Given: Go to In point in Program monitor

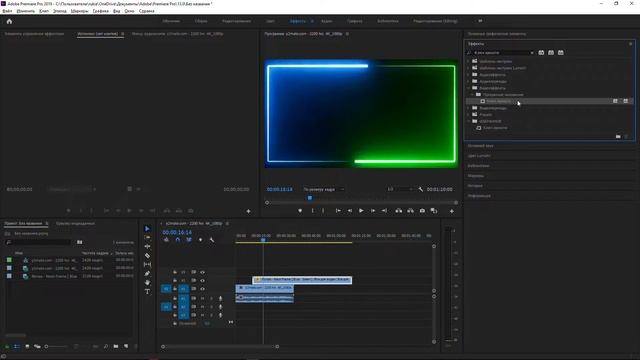Looking at the screenshot, I should [338, 211].
